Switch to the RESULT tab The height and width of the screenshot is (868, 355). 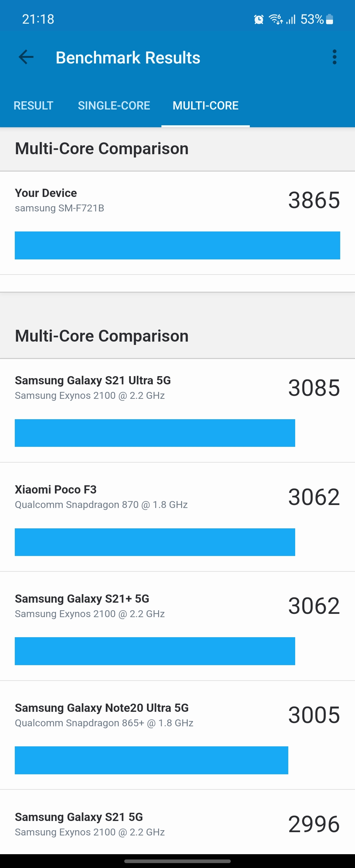point(33,106)
